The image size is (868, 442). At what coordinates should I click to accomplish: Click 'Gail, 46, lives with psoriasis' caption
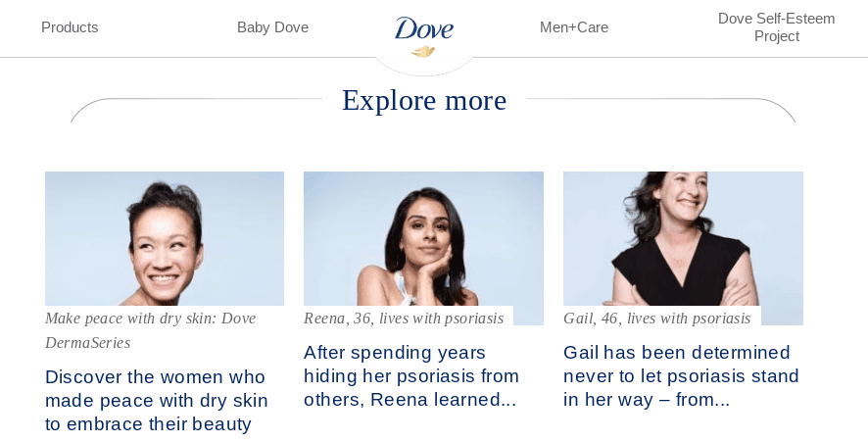tap(657, 319)
